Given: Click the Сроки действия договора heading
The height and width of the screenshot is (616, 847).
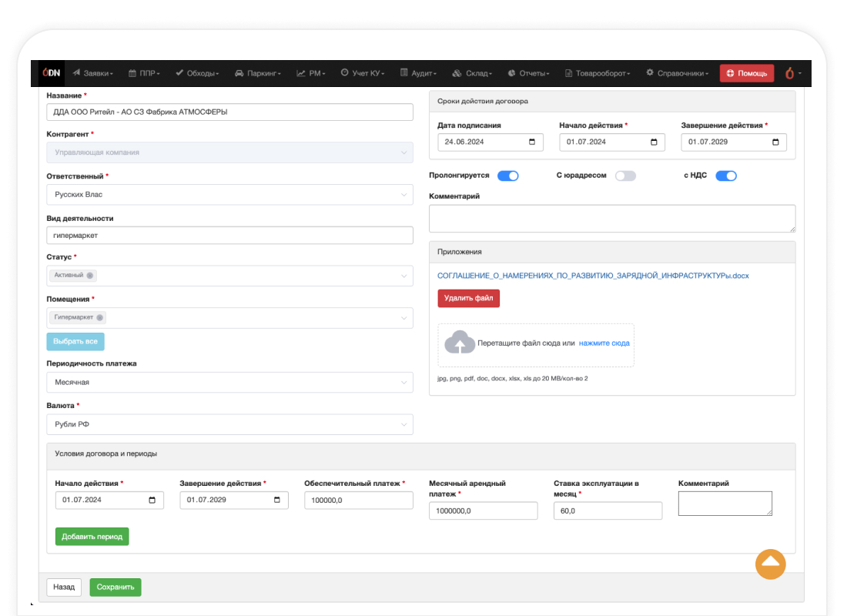Looking at the screenshot, I should click(482, 101).
